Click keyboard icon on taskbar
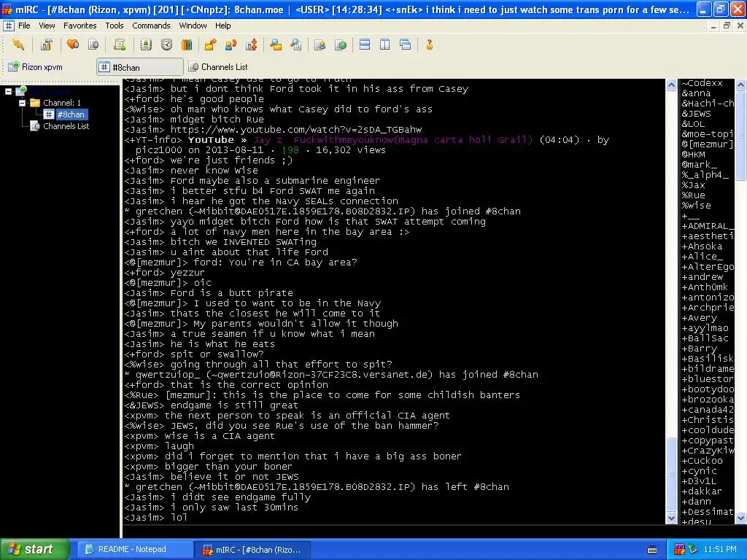This screenshot has height=560, width=747. pos(652,550)
